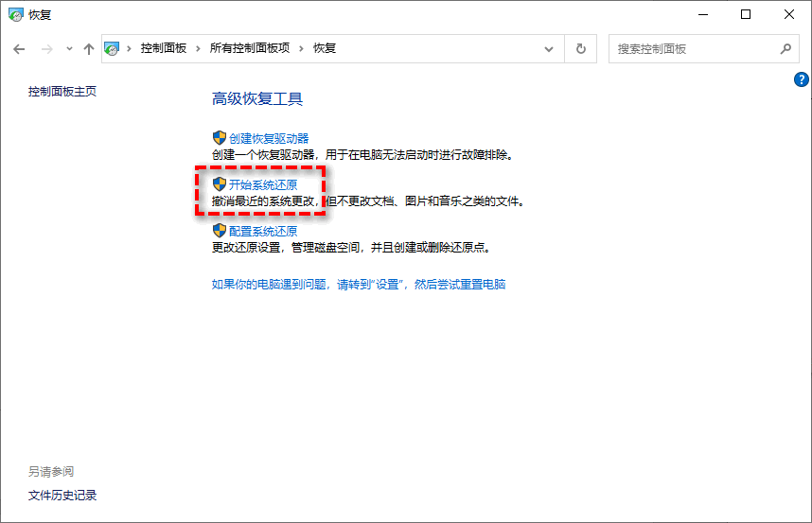Click the 如果你的电脑遇到问题 reset PC link
Viewport: 812px width, 523px height.
(x=359, y=284)
